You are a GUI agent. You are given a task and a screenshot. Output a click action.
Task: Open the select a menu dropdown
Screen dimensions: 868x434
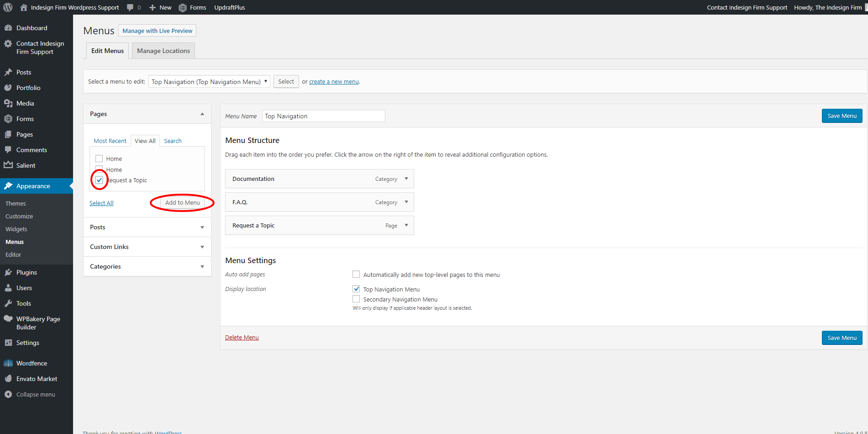click(x=209, y=82)
